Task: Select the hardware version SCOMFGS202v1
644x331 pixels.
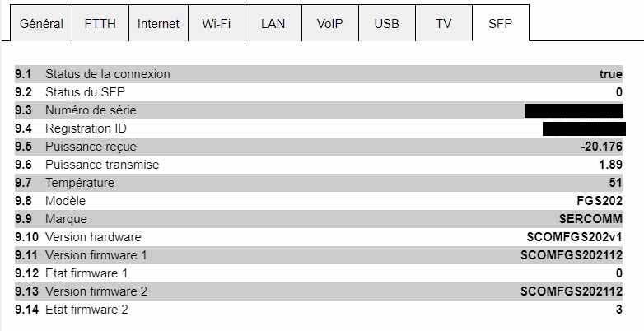Action: tap(574, 237)
